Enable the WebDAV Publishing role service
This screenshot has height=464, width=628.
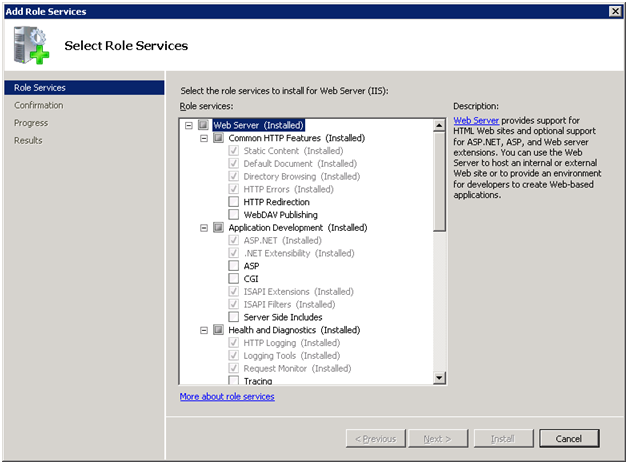(x=234, y=215)
